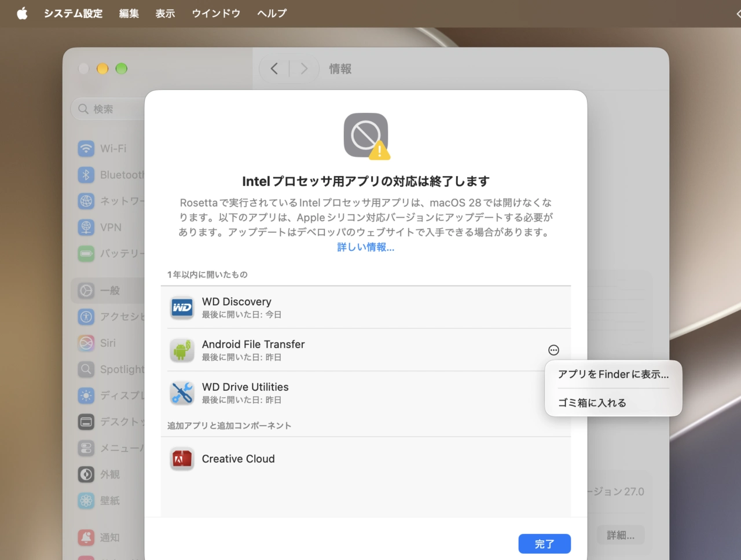Viewport: 741px width, 560px height.
Task: Go back with the toolbar back arrow
Action: pyautogui.click(x=274, y=69)
